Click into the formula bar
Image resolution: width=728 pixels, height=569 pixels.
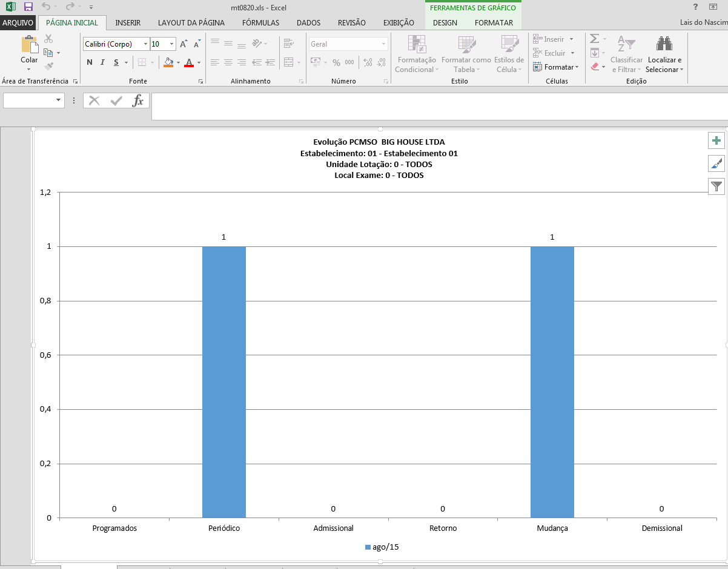pos(440,107)
